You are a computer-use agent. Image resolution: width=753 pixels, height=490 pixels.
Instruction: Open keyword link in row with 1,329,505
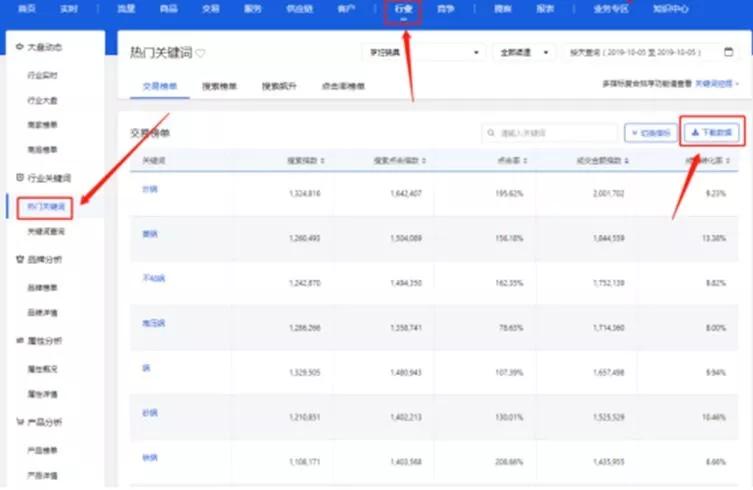click(x=146, y=368)
